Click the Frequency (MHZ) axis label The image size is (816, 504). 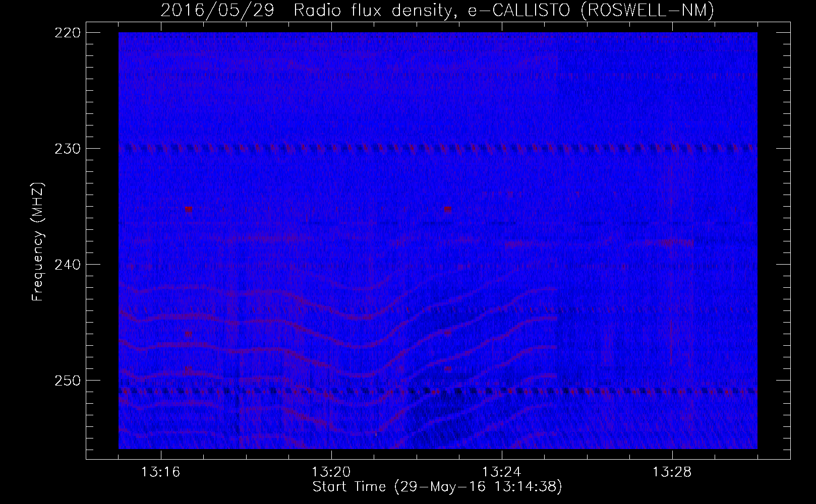pos(38,241)
